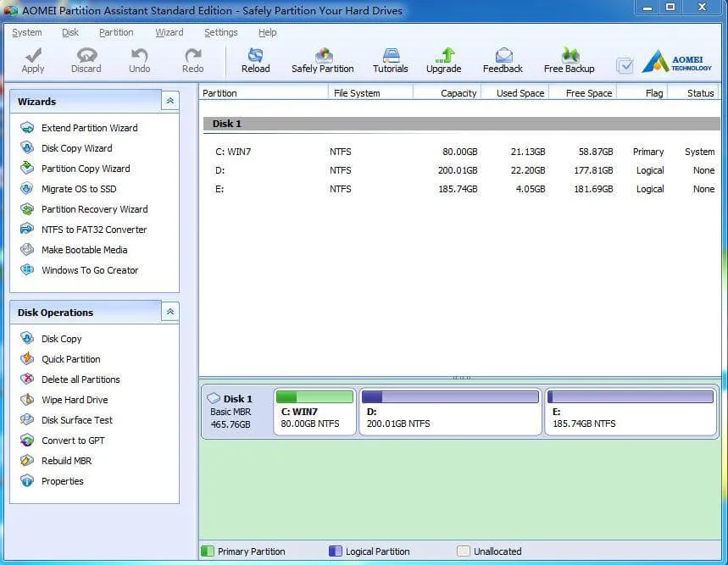This screenshot has width=728, height=565.
Task: Toggle the checkbox beside the AOMEI logo
Action: point(625,64)
